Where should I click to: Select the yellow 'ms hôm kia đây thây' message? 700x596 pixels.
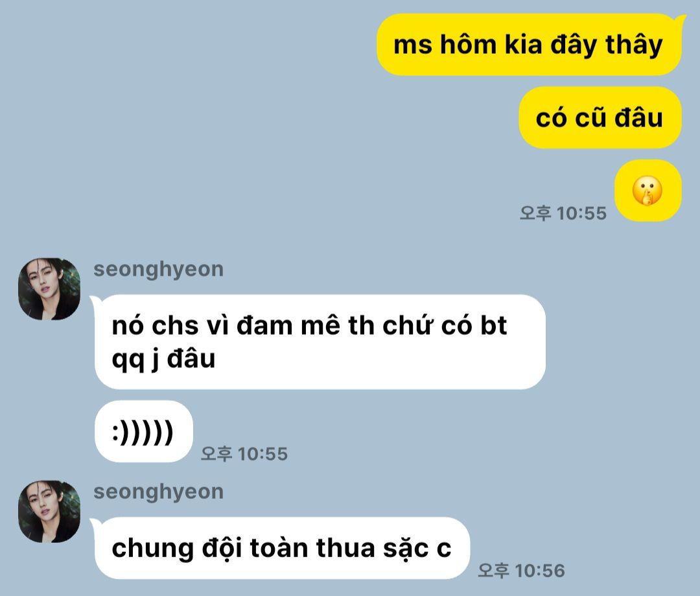(529, 44)
